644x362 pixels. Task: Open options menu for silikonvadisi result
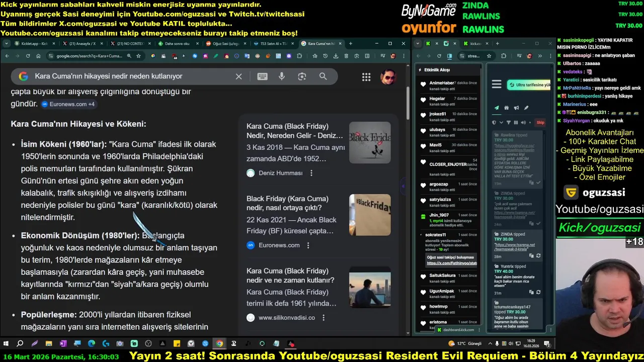324,318
